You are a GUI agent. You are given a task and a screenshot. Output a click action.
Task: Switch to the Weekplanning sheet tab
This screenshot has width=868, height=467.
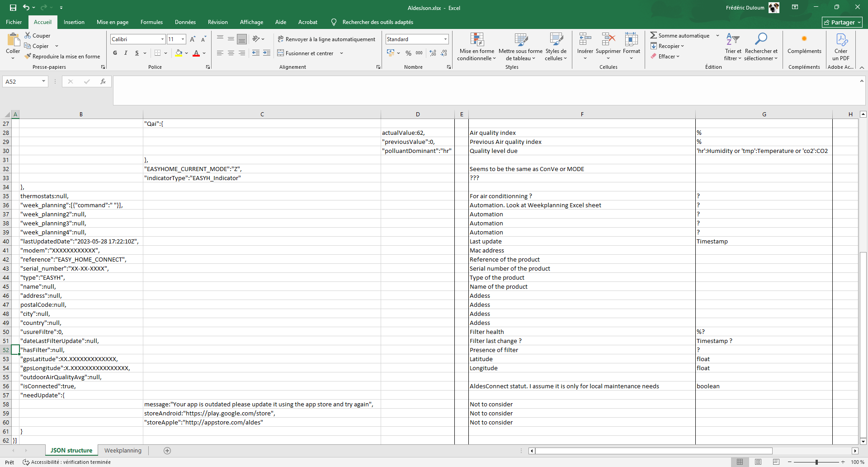click(x=123, y=451)
